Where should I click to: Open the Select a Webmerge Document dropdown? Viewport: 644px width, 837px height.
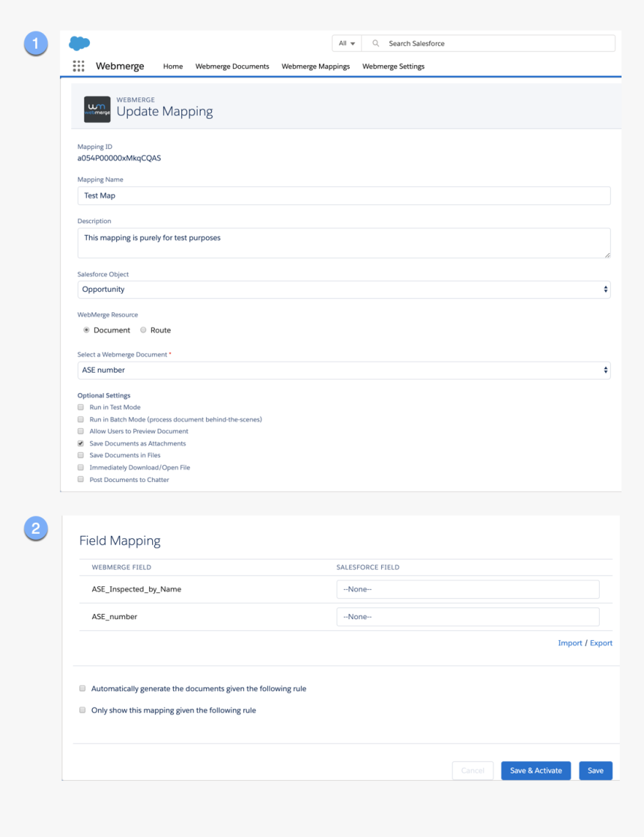[x=344, y=371]
